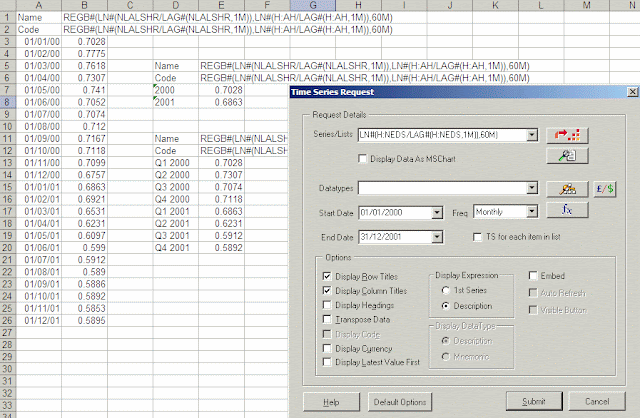Screen dimensions: 640x418
Task: Select the Name cell in row 1
Action: (39, 18)
